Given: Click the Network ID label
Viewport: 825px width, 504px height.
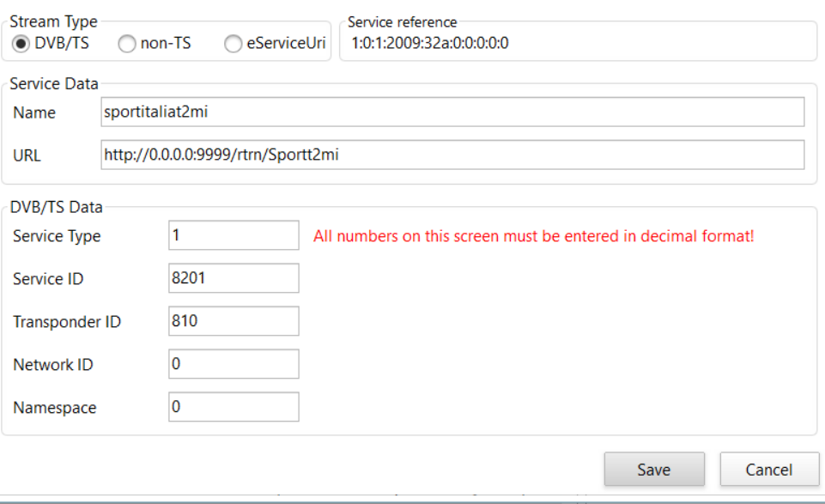Looking at the screenshot, I should 53,365.
